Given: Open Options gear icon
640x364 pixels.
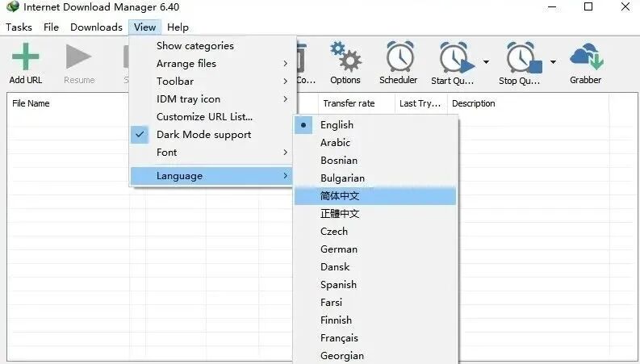Looking at the screenshot, I should (345, 56).
